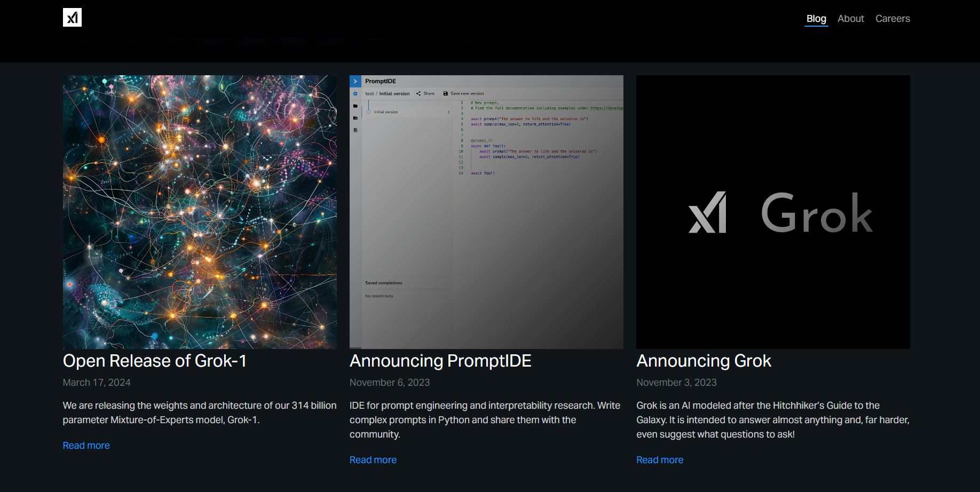
Task: Click Read more under Announcing Grok
Action: 659,460
